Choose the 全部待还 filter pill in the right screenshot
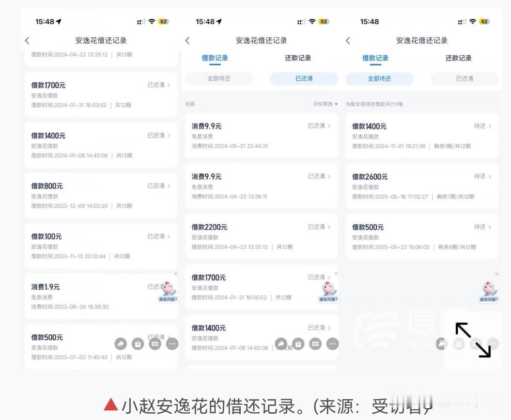Screen dimensions: 511x420 tap(379, 78)
